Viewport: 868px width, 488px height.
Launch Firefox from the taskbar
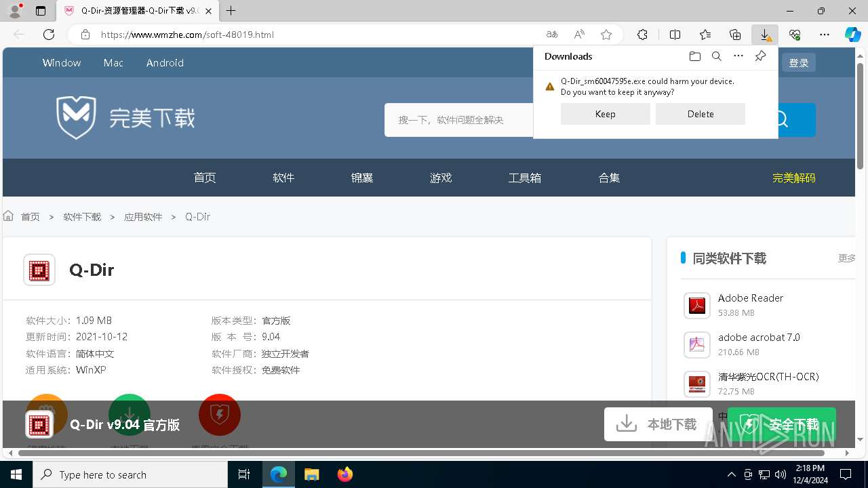(345, 474)
